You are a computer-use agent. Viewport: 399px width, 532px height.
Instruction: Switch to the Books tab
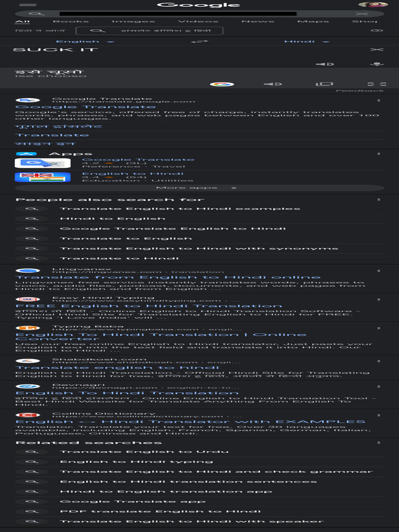click(x=71, y=21)
